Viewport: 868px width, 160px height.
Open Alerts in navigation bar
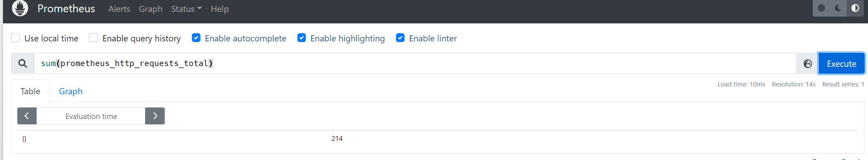[x=119, y=9]
